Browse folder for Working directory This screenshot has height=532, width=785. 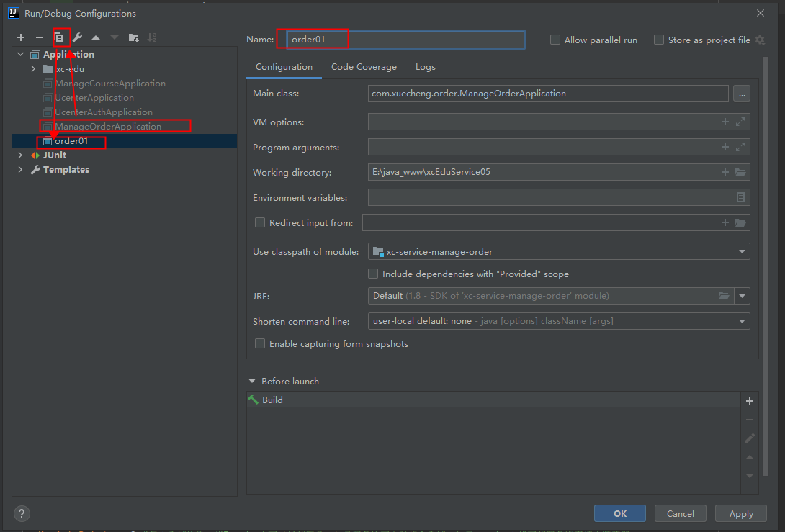740,172
